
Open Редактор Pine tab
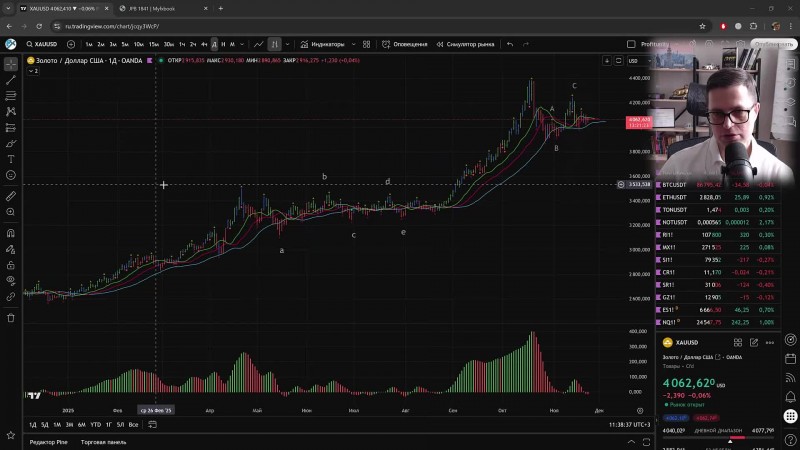pos(48,442)
